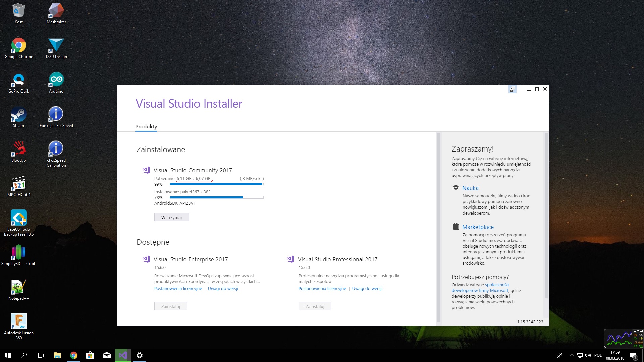
Task: Open the Autodesk Fusion 360 desktop icon
Action: tap(19, 322)
